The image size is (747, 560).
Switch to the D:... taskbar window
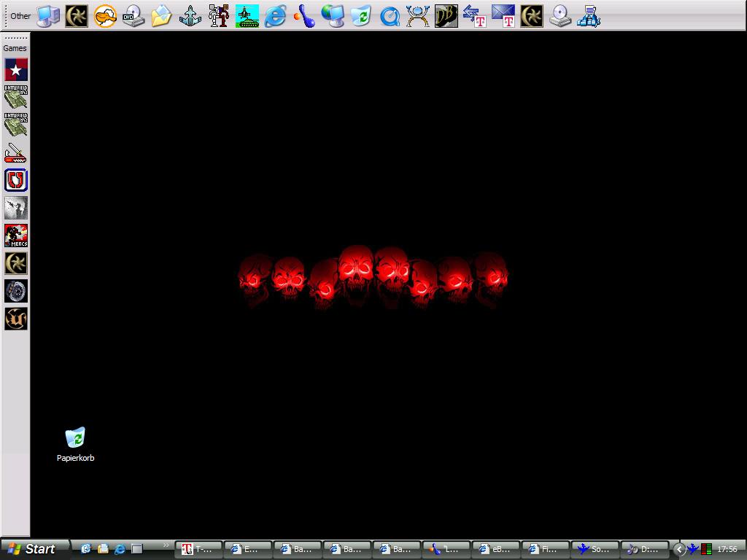click(645, 549)
